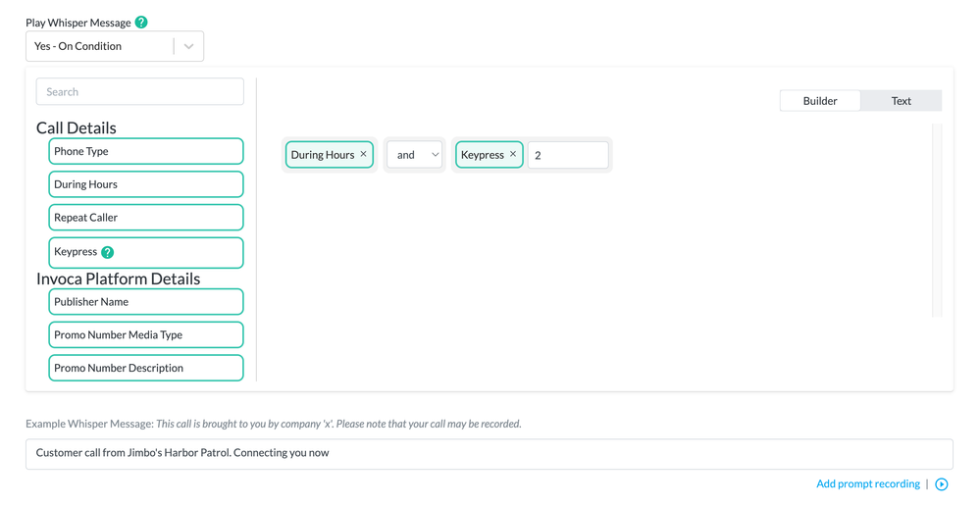Screen dimensions: 980x506
Task: Add the Repeat Caller condition
Action: pyautogui.click(x=145, y=218)
